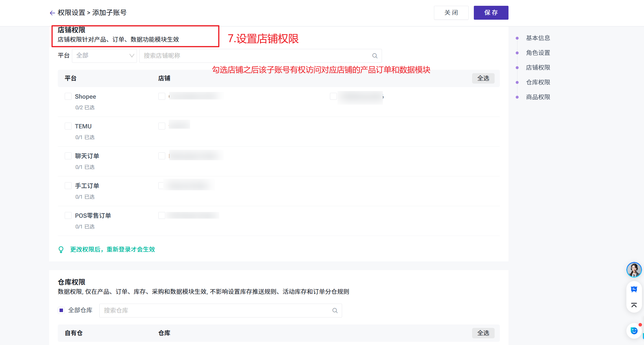
Task: Toggle the 全部仓库 checkbox
Action: tap(61, 310)
